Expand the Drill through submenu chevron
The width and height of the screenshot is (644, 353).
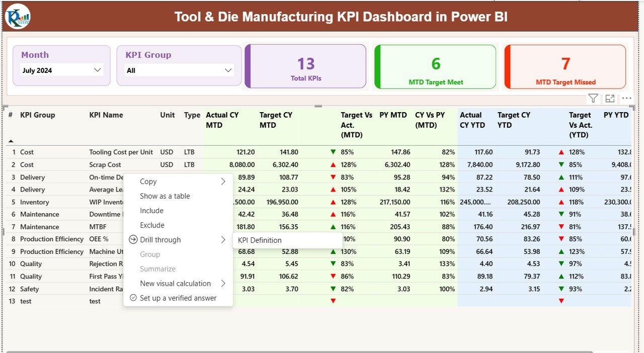click(x=223, y=240)
